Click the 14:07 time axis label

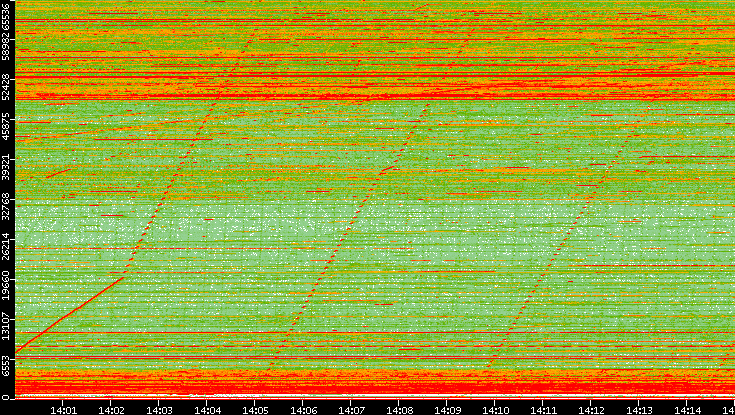coord(351,410)
